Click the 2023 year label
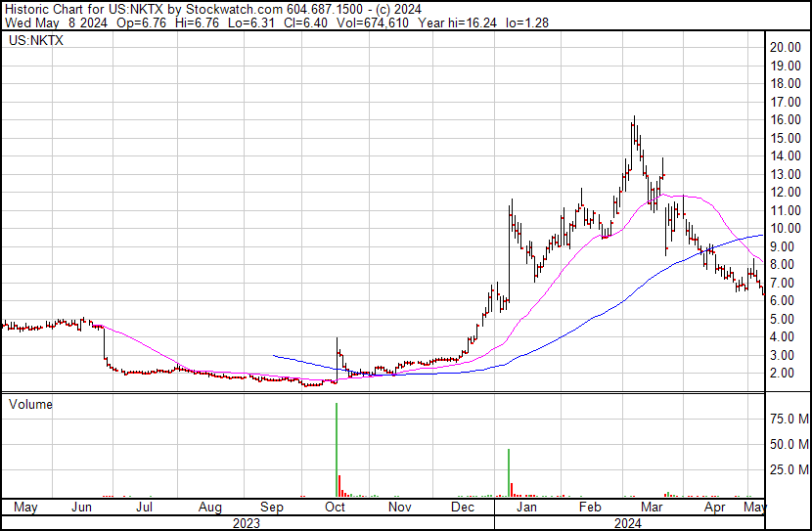The height and width of the screenshot is (531, 812). point(248,522)
